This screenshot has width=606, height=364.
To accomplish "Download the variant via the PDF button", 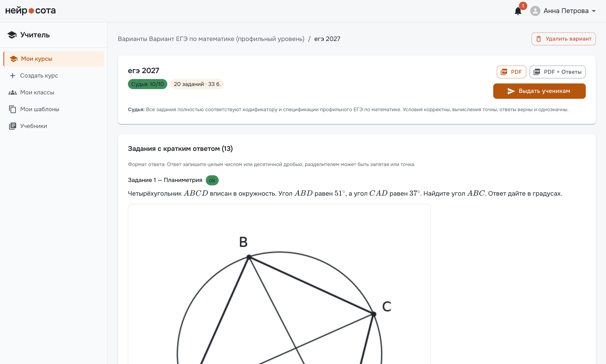I will [x=511, y=72].
